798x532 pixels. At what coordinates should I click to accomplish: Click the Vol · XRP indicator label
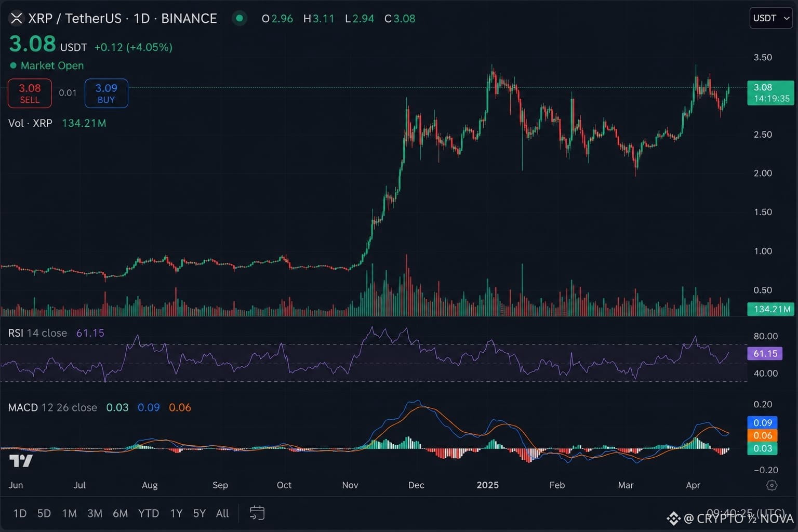coord(30,123)
